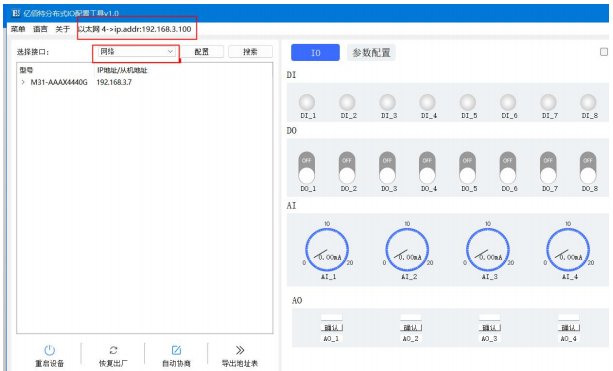
Task: Click the AO_1 value input field
Action: (x=332, y=317)
